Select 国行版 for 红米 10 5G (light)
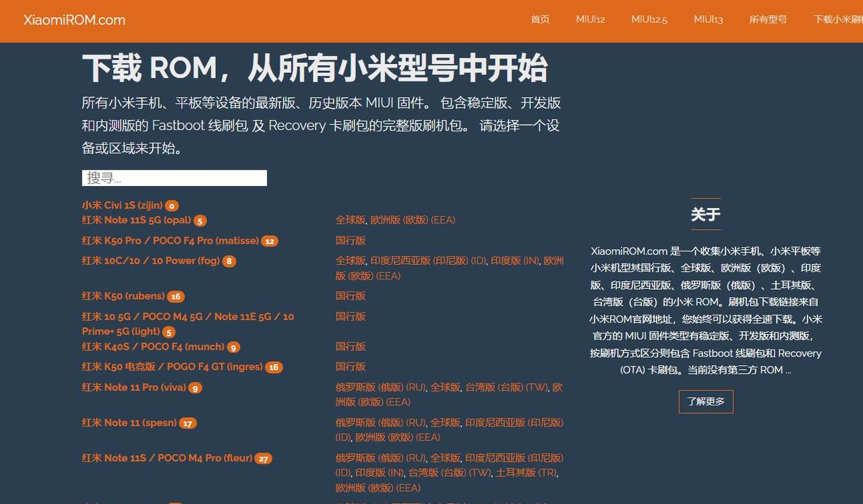Image resolution: width=863 pixels, height=504 pixels. tap(351, 317)
